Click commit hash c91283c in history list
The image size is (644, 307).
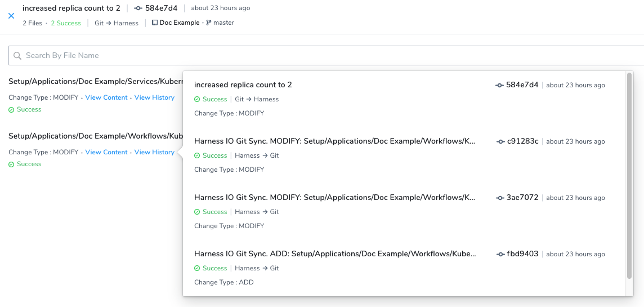pyautogui.click(x=523, y=141)
